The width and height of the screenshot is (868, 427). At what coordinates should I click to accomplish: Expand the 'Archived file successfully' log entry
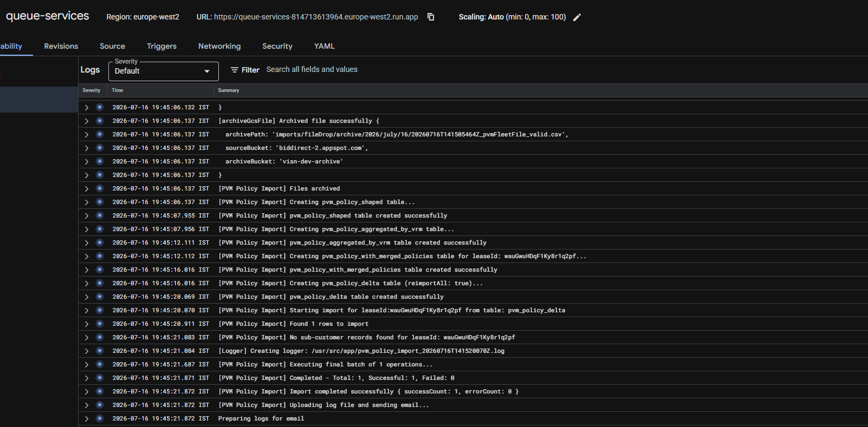pos(86,121)
